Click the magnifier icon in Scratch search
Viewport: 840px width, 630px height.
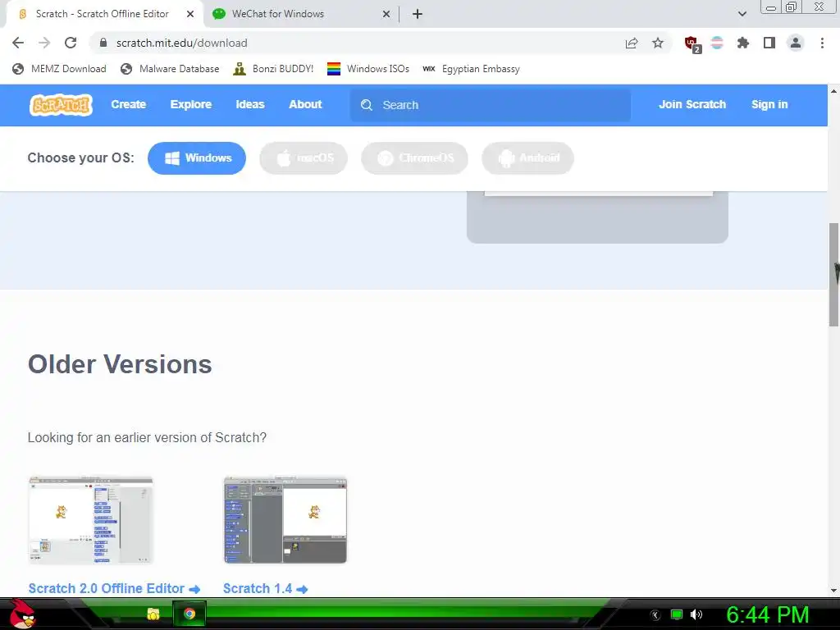click(367, 105)
